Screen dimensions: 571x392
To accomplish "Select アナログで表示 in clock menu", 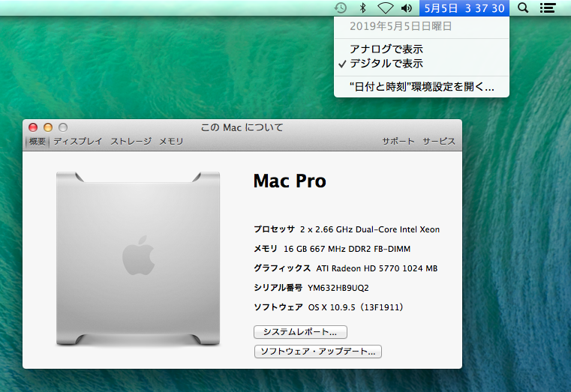I will click(422, 49).
